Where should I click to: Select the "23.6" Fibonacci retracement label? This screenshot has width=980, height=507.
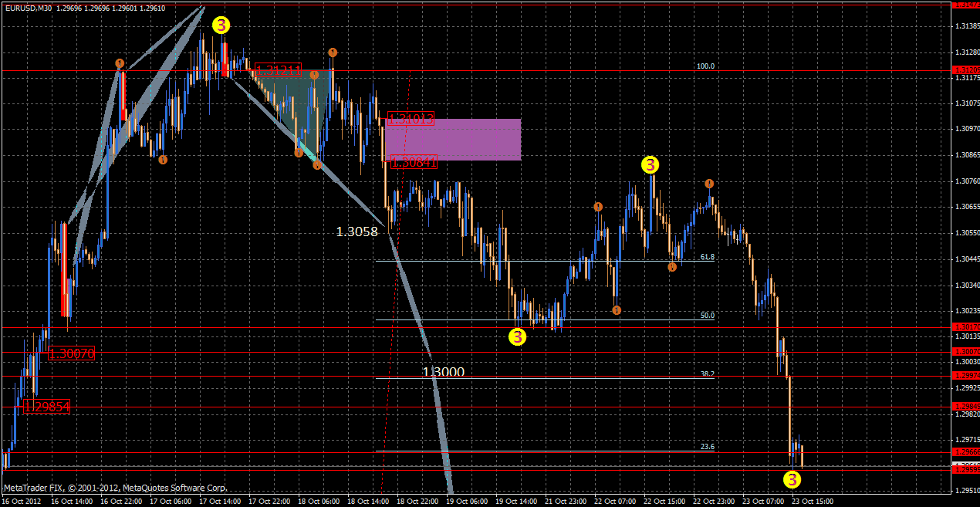[x=707, y=445]
